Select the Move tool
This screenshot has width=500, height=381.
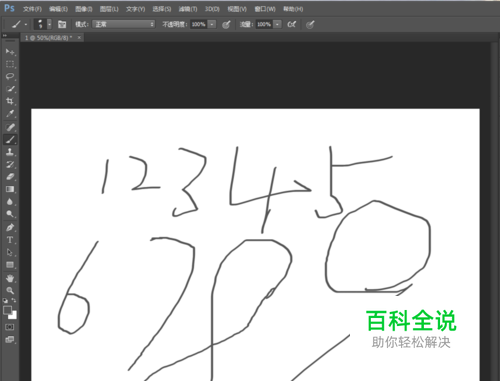point(10,52)
